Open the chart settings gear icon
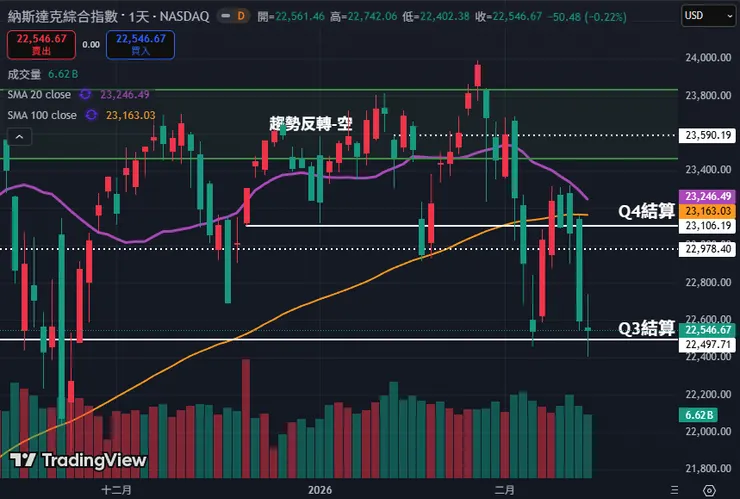The width and height of the screenshot is (740, 499). coord(709,491)
